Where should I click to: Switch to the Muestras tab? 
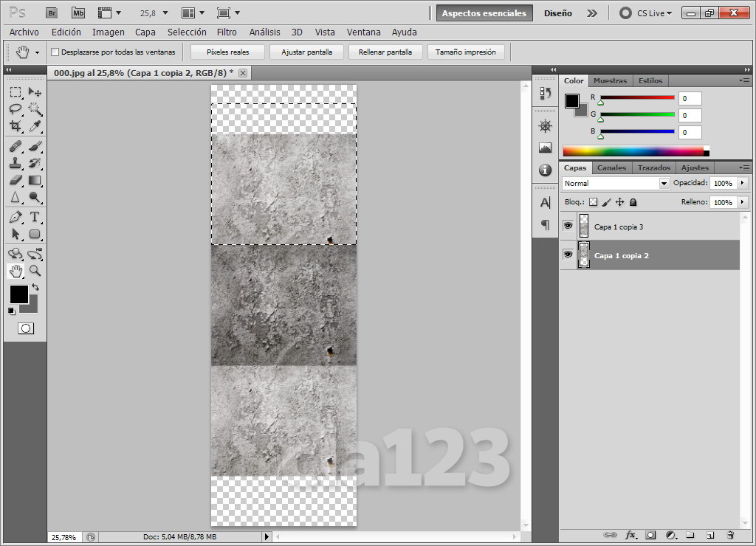click(610, 80)
